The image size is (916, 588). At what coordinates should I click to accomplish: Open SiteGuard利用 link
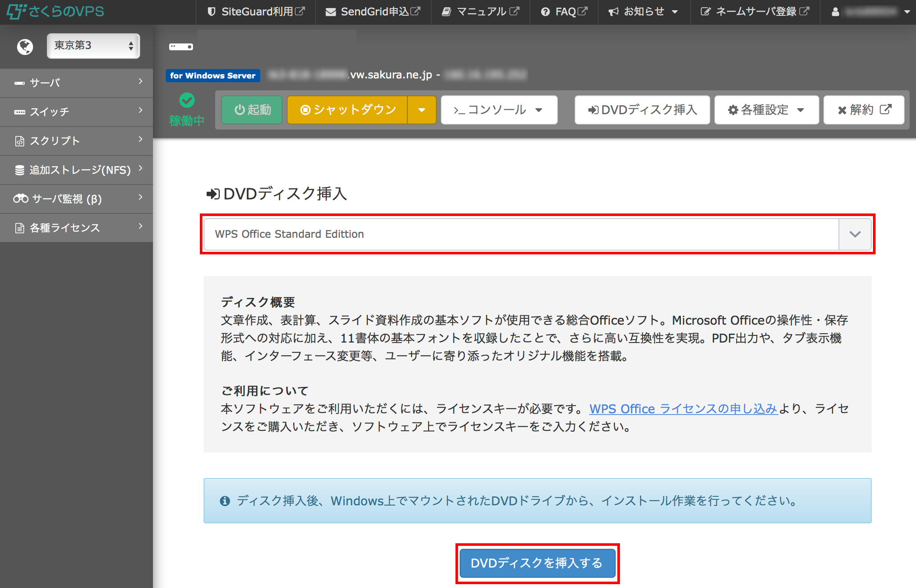(x=256, y=12)
